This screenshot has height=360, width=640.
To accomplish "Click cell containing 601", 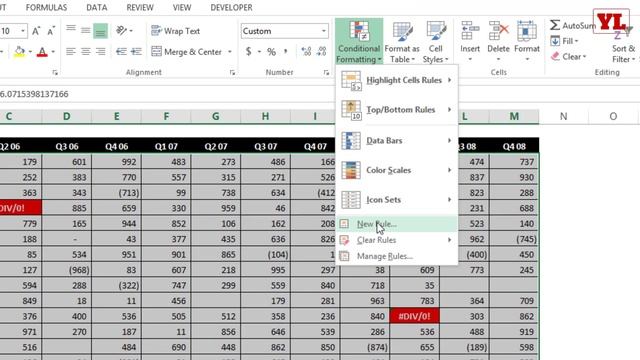I will (67, 162).
